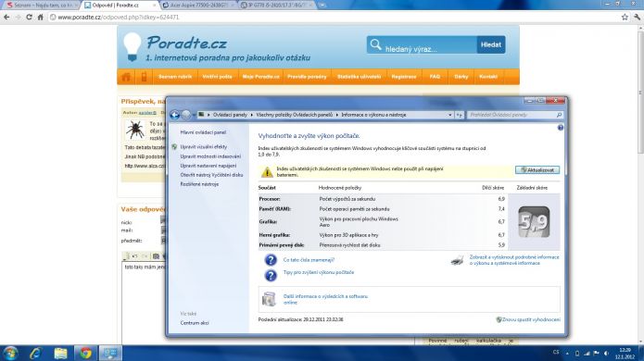Go forward in Control Panel window
The width and height of the screenshot is (644, 361).
click(x=186, y=115)
